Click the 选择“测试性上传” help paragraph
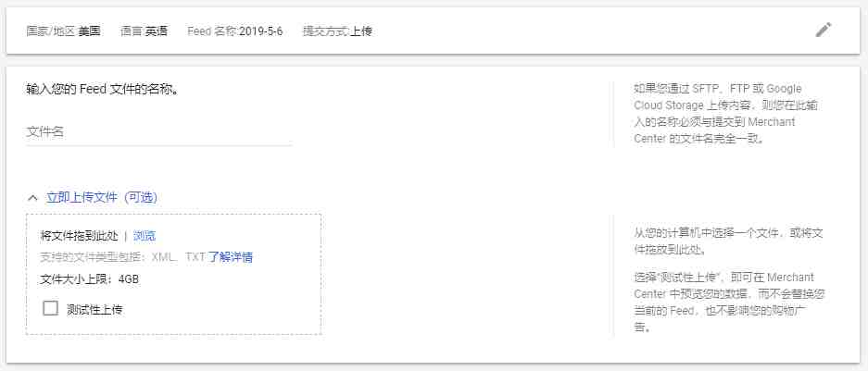 730,302
